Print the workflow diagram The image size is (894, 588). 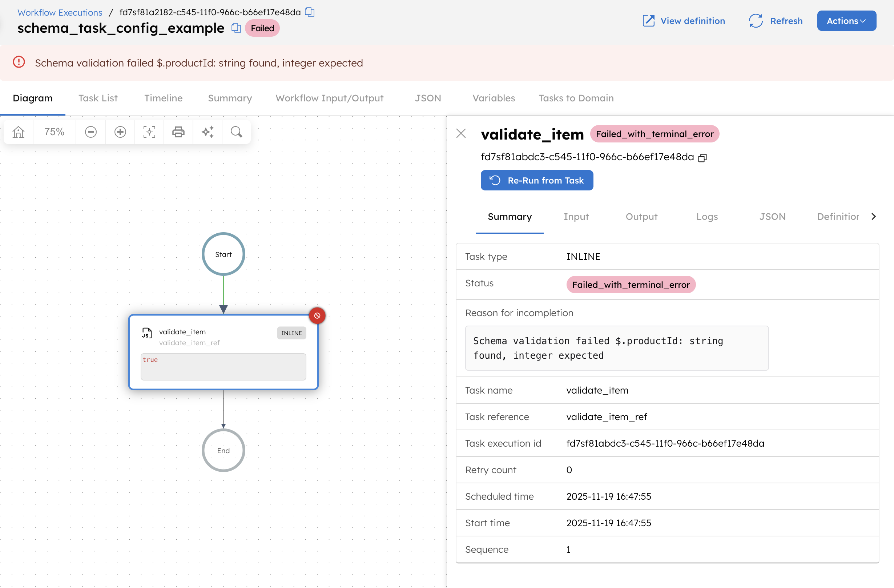(178, 132)
